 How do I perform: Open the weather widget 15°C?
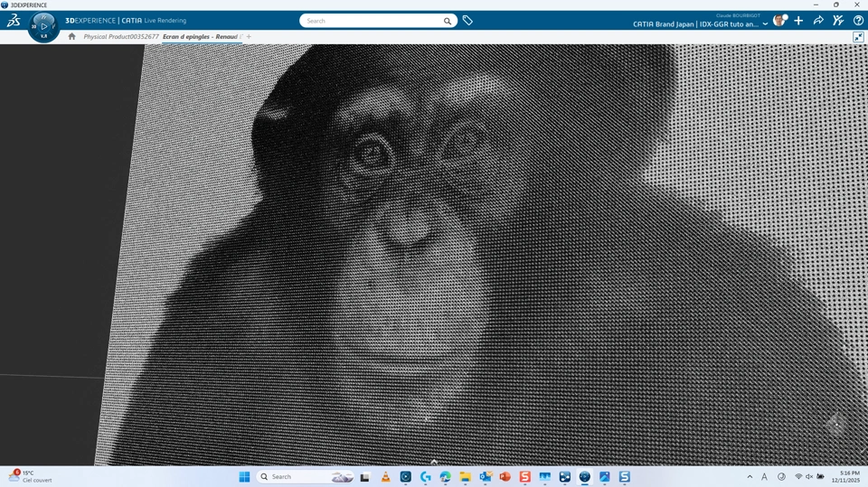coord(31,476)
